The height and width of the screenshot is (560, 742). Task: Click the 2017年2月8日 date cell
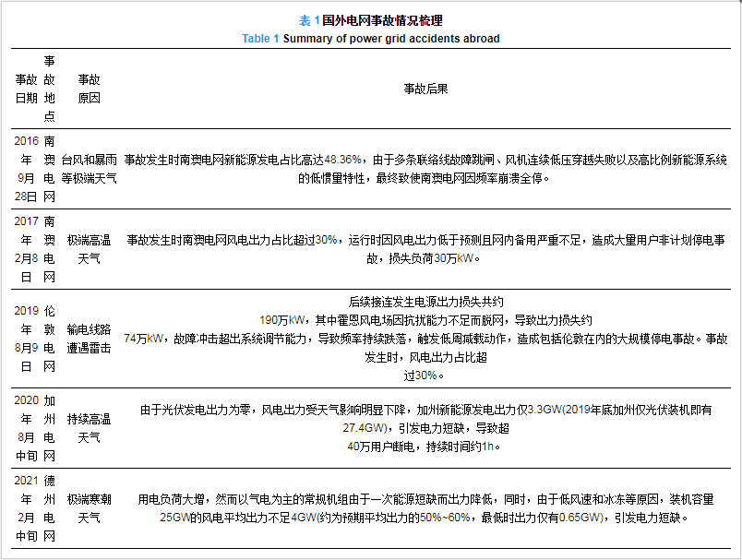27,249
